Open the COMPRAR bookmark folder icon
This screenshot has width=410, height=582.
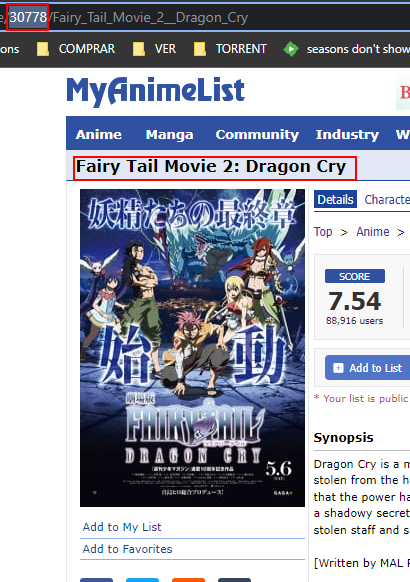click(42, 49)
